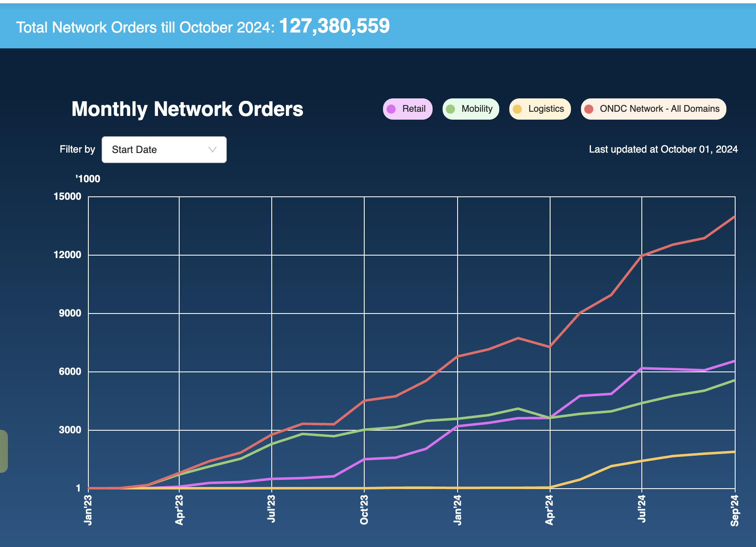Click the Monthly Network Orders heading
756x547 pixels.
[187, 109]
